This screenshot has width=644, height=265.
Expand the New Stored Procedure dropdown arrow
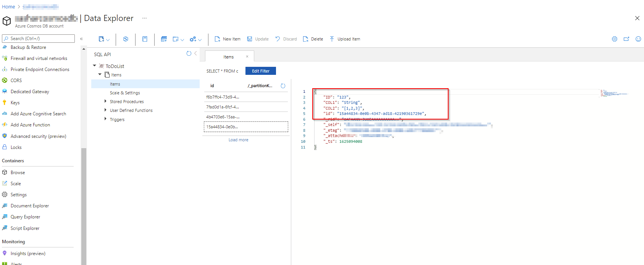click(200, 40)
